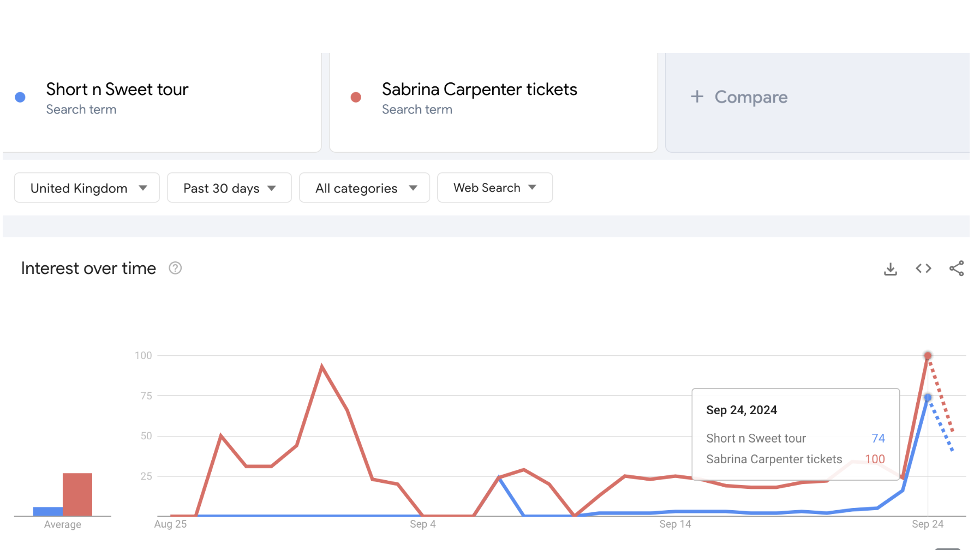This screenshot has height=550, width=980.
Task: Click the blue data point at Sep 24
Action: (928, 397)
